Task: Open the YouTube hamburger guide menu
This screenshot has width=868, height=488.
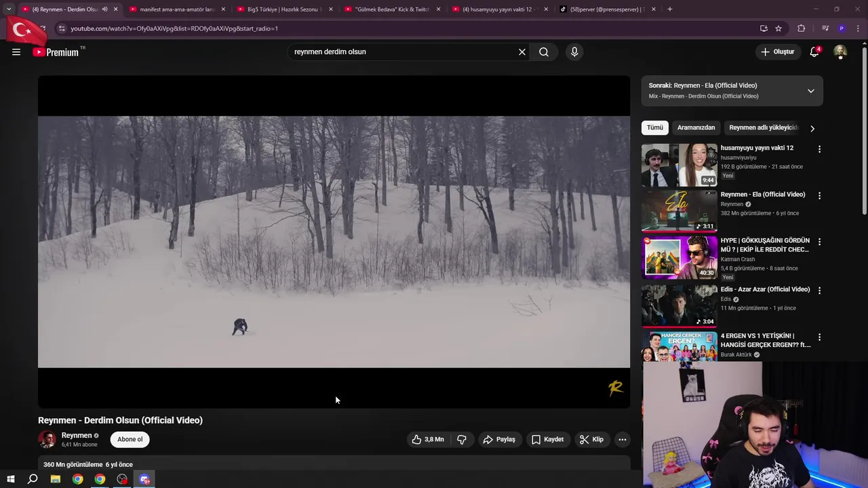Action: [16, 52]
